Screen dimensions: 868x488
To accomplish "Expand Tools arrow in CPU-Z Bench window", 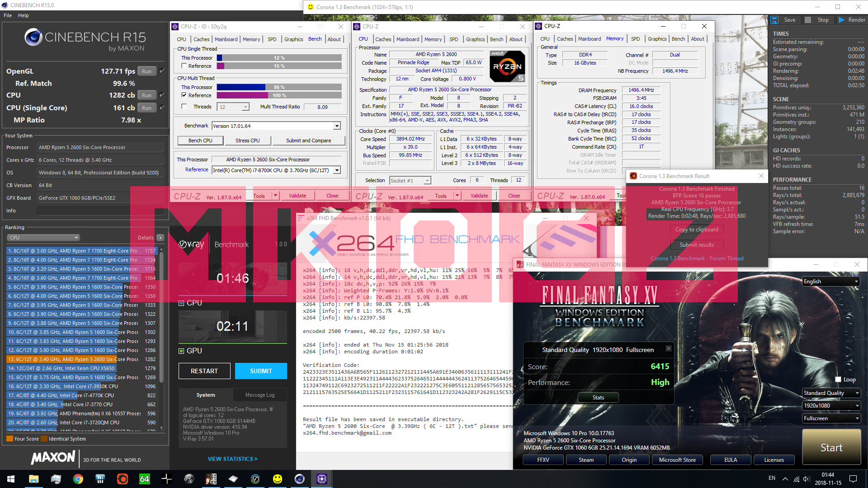I will click(x=275, y=196).
